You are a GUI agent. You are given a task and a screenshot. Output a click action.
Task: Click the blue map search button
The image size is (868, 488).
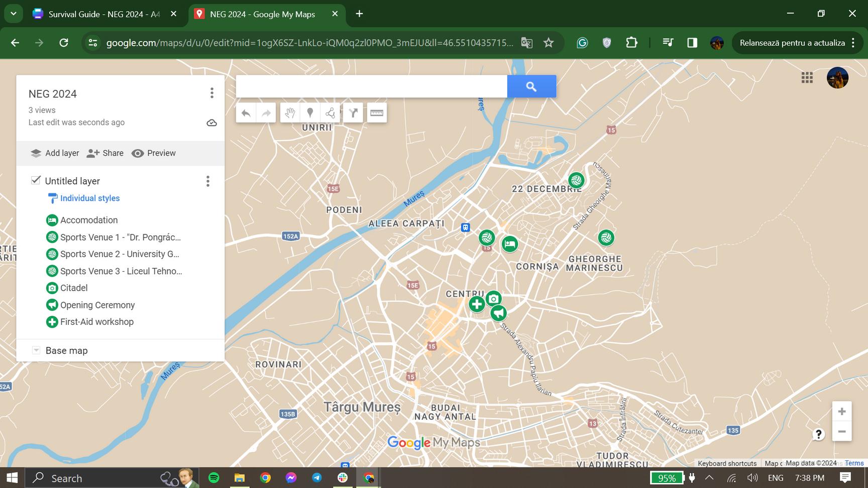coord(531,86)
